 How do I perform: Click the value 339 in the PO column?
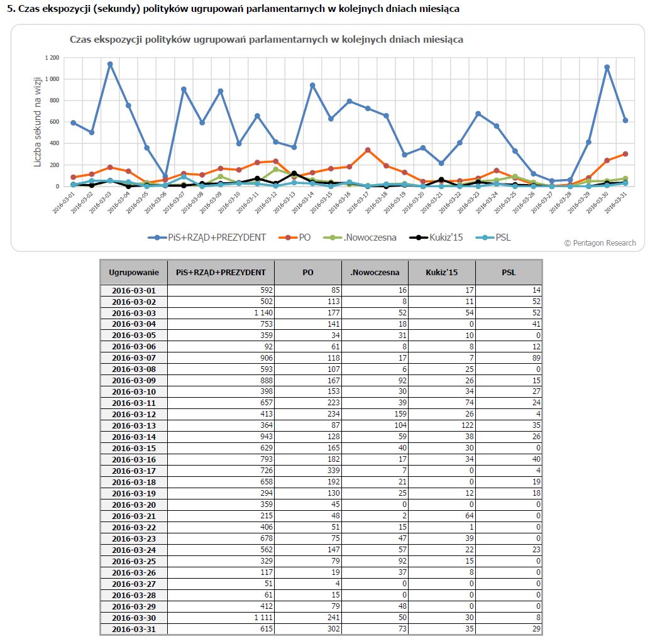point(333,471)
